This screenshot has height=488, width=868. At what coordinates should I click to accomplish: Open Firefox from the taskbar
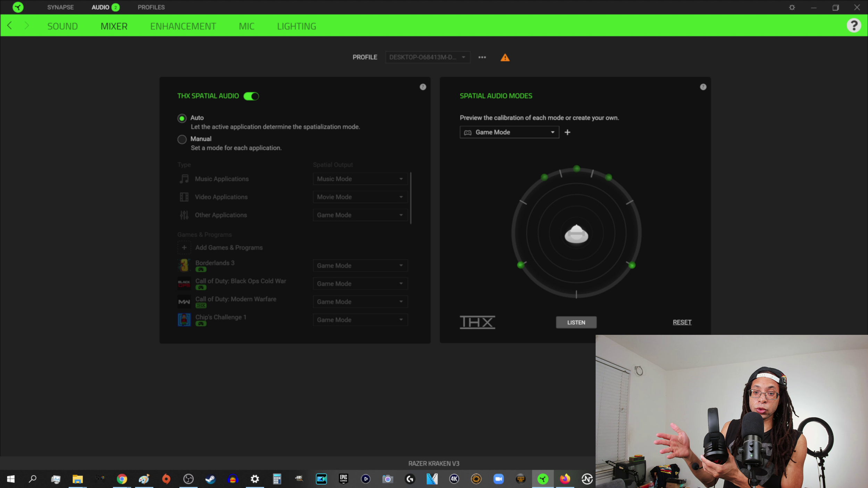(x=565, y=479)
